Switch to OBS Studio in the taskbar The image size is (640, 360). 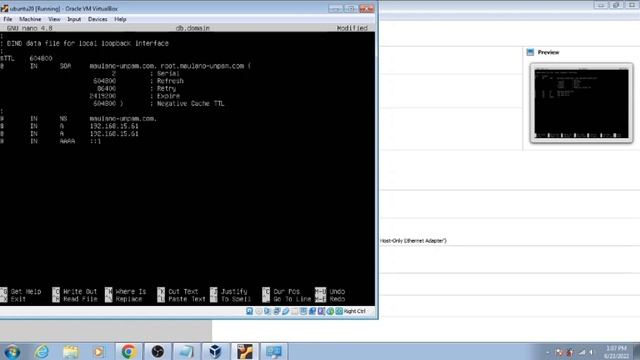coord(158,351)
